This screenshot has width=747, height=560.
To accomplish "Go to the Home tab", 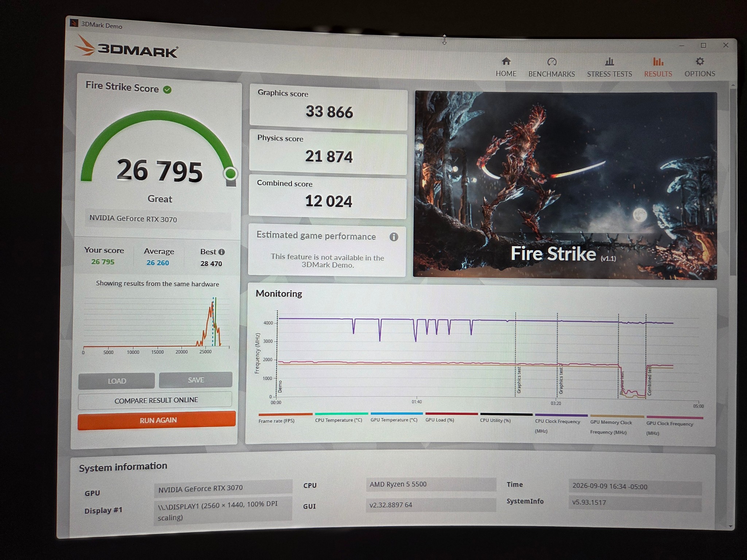I will click(x=506, y=67).
